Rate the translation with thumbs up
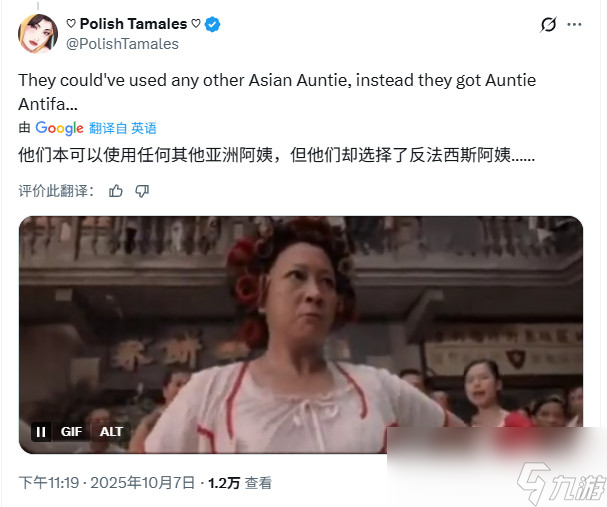Screen dimensions: 607x507 pyautogui.click(x=116, y=191)
